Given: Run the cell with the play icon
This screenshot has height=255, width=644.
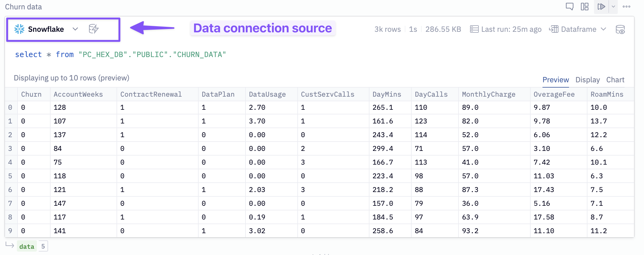Looking at the screenshot, I should pyautogui.click(x=601, y=7).
